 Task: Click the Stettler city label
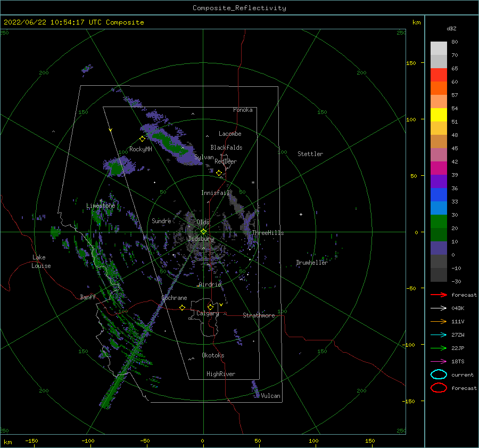[x=310, y=154]
